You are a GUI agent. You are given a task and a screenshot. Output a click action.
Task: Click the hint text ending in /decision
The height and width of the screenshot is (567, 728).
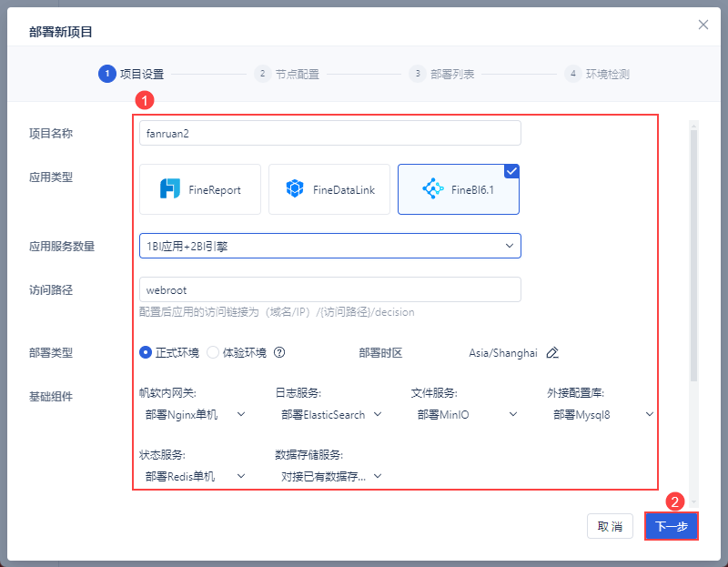(x=277, y=312)
